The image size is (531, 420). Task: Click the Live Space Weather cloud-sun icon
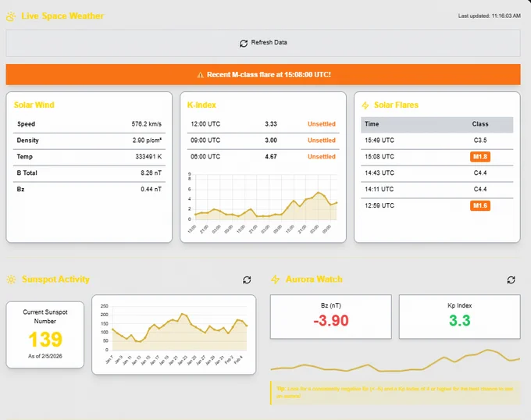click(x=11, y=16)
